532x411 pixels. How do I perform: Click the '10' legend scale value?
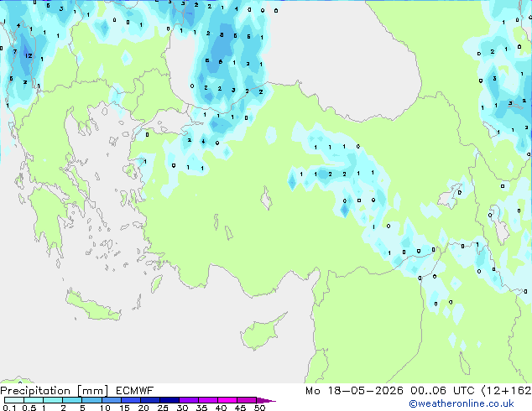pos(105,408)
